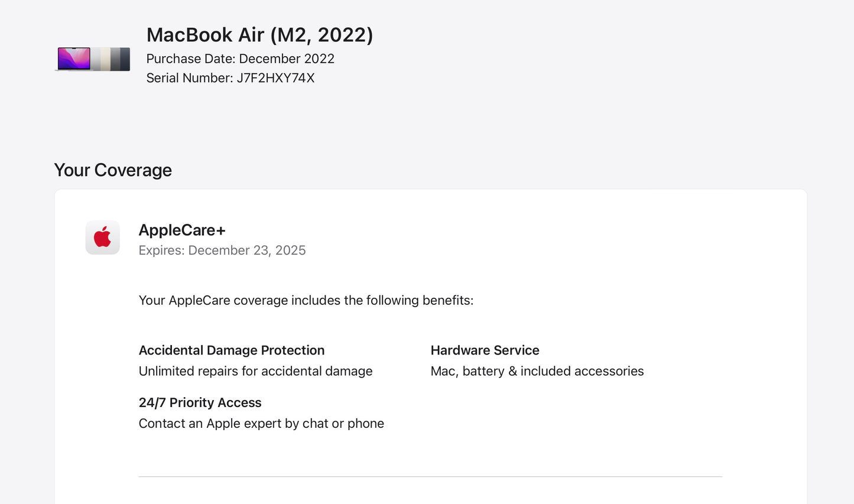The height and width of the screenshot is (504, 854).
Task: Click the purple-screen MacBook in the product image
Action: pos(74,58)
